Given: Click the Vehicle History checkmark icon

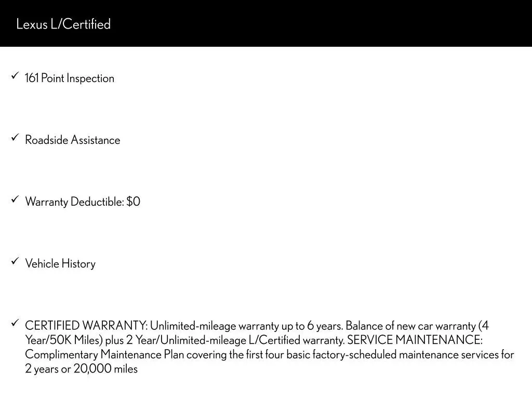Looking at the screenshot, I should (15, 261).
